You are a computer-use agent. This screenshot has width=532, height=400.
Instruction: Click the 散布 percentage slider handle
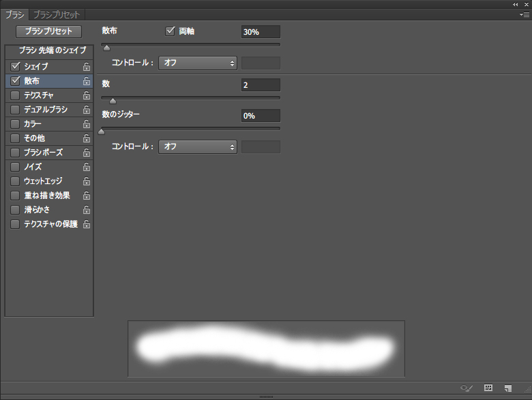click(106, 48)
